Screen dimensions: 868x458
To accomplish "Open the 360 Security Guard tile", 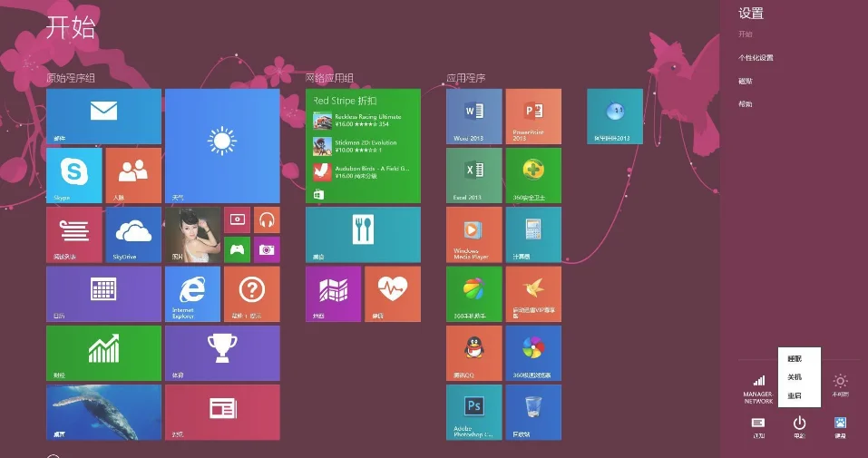I will click(x=533, y=176).
